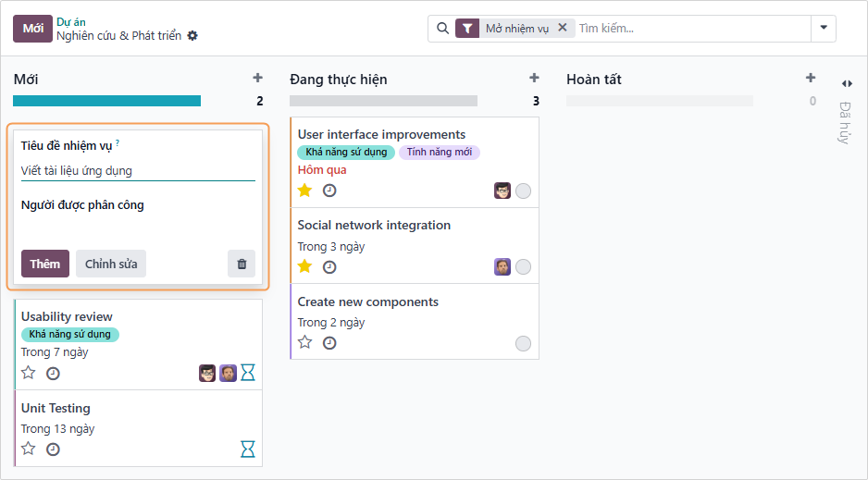Click the Mới button to create a task

point(32,29)
